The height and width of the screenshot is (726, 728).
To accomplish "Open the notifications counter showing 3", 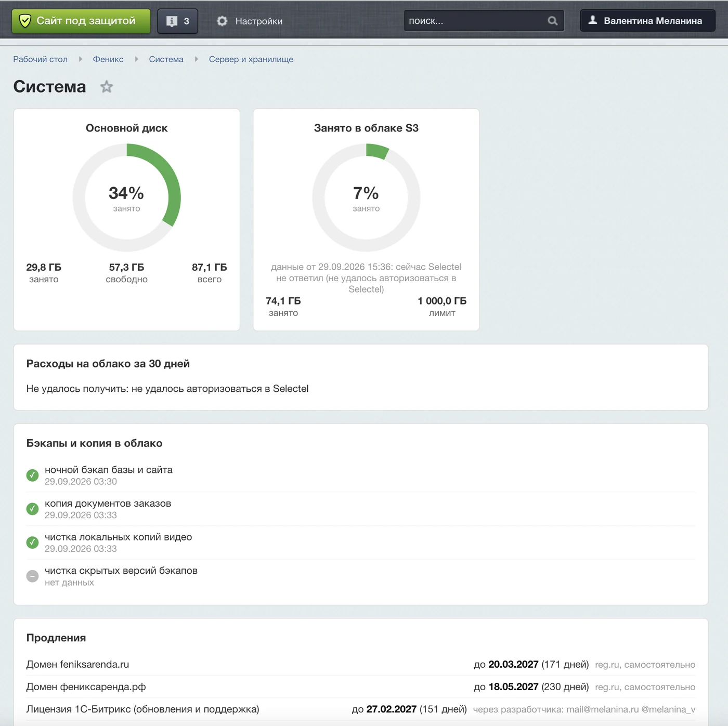I will pos(178,21).
